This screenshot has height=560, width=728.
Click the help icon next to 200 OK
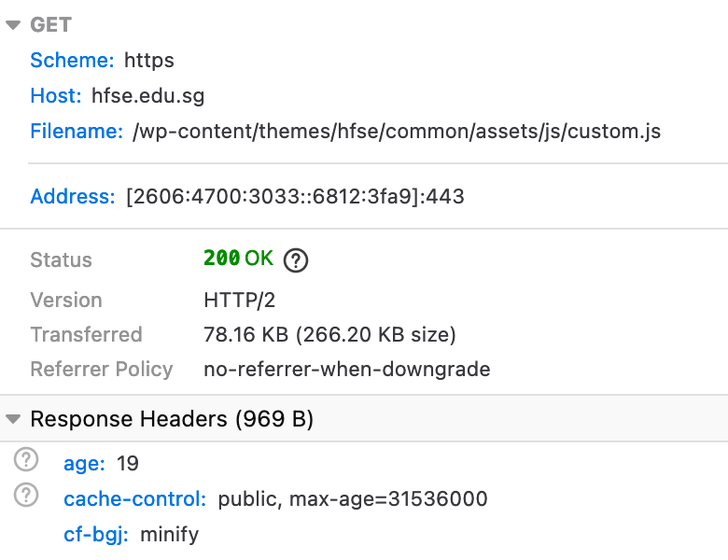click(x=296, y=259)
